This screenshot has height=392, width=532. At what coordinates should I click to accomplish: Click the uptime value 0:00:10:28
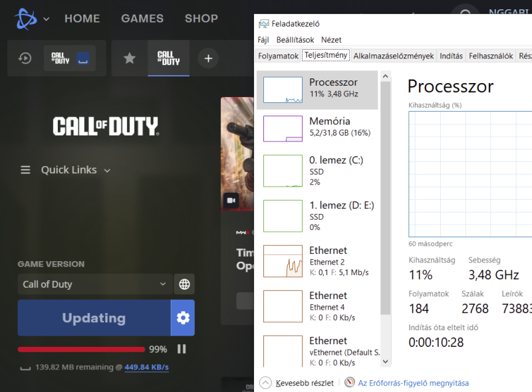tap(436, 342)
